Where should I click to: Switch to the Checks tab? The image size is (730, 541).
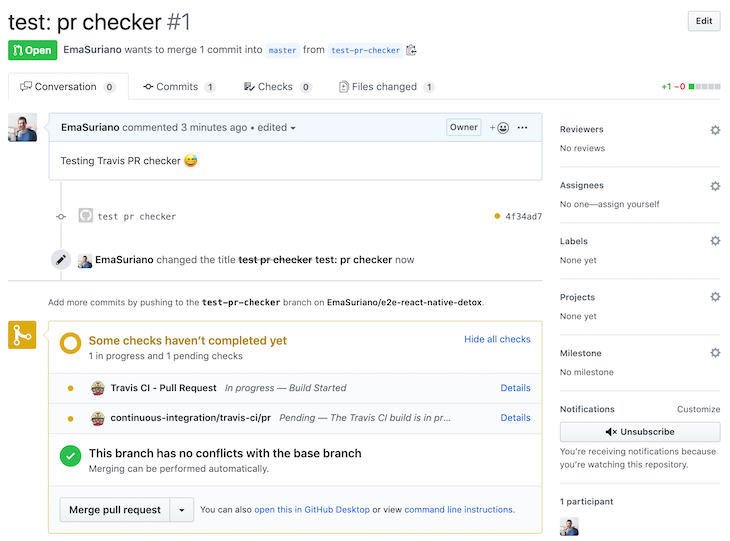(x=277, y=87)
